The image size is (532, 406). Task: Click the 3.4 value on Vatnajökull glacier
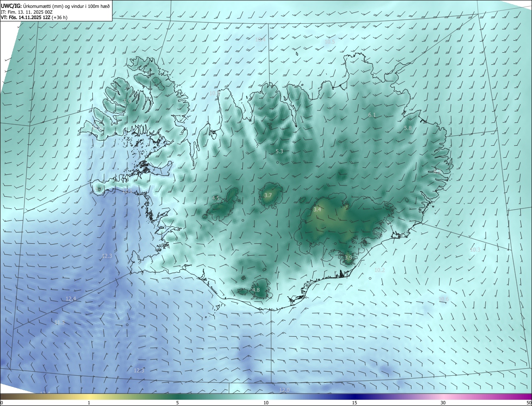317,210
